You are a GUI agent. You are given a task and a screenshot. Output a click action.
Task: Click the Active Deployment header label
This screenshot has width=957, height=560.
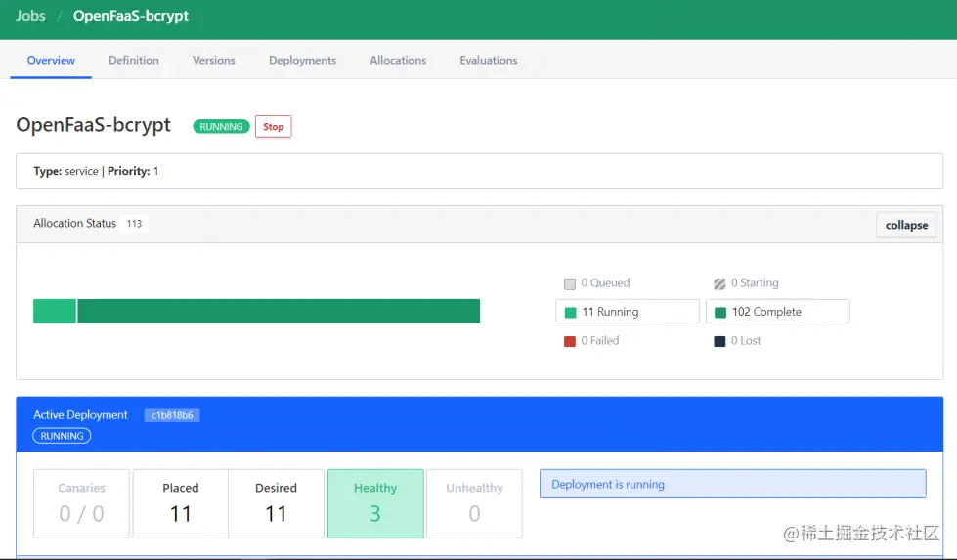tap(80, 414)
